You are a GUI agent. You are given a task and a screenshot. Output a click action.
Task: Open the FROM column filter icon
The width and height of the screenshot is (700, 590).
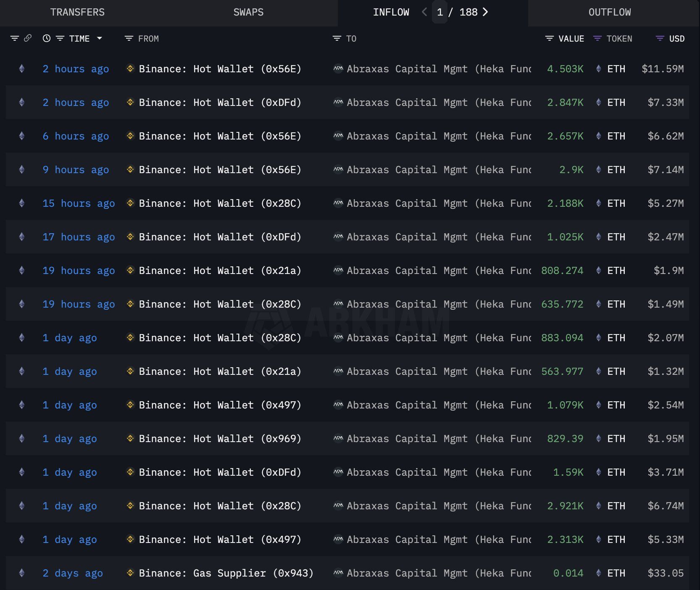129,39
